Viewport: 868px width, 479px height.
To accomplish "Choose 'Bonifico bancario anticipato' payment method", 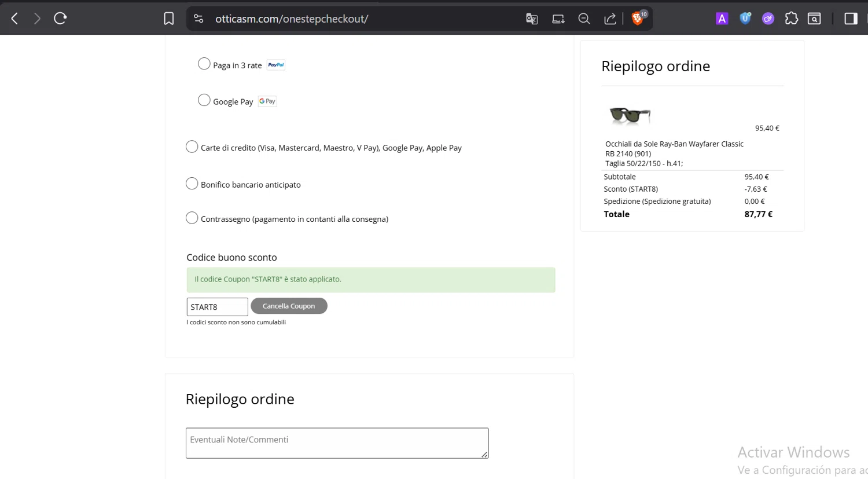I will pyautogui.click(x=192, y=184).
